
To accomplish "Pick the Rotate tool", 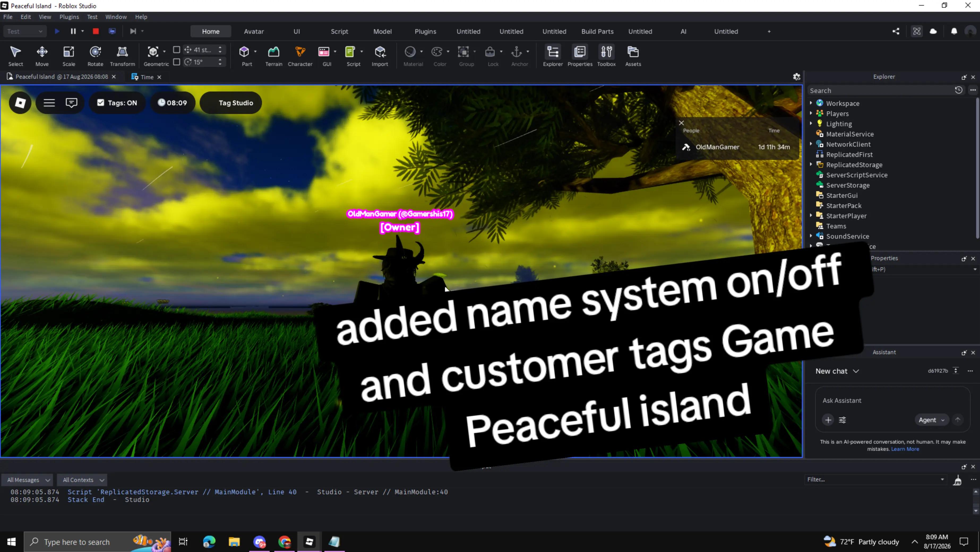I will coord(95,55).
